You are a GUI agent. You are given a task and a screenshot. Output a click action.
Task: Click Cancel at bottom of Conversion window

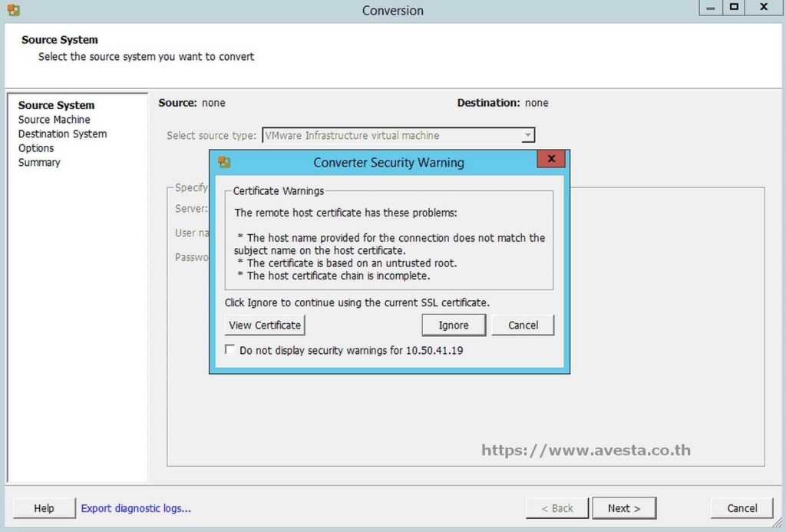tap(742, 508)
